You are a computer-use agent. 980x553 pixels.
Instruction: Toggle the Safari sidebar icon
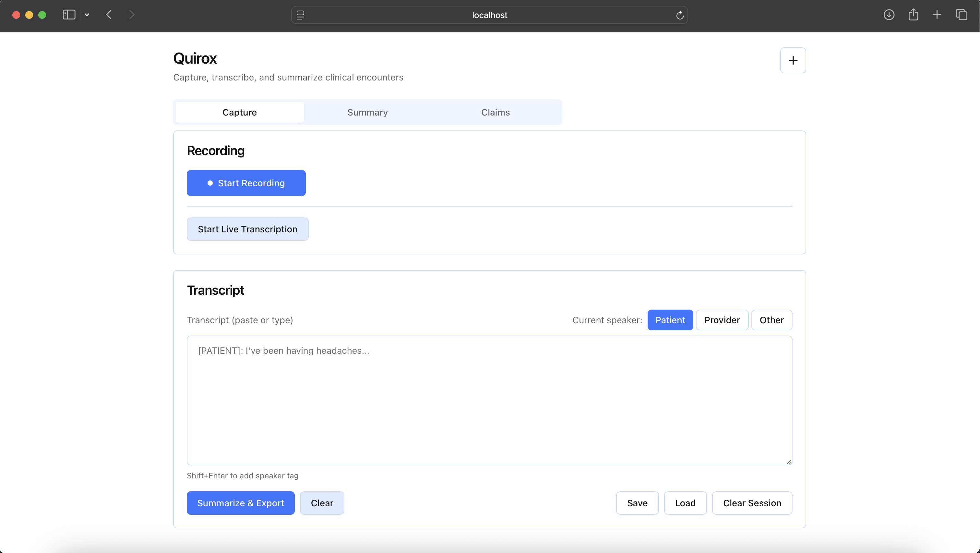tap(69, 15)
